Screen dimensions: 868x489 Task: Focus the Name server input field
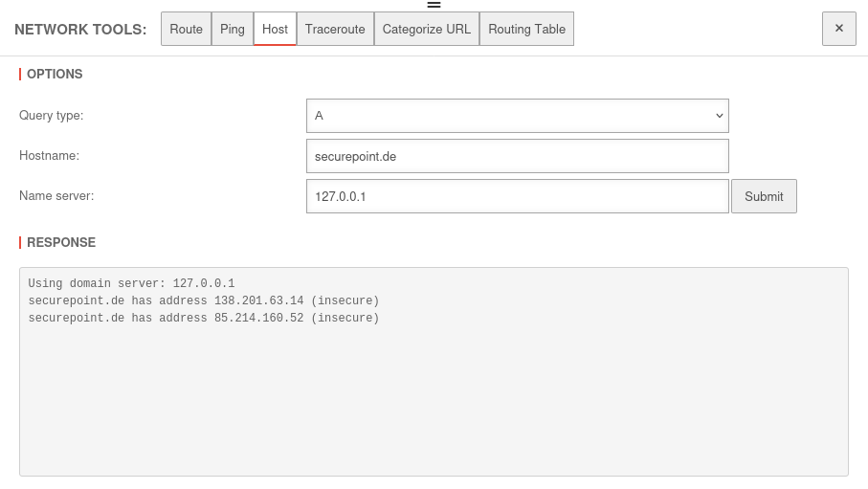tap(517, 196)
